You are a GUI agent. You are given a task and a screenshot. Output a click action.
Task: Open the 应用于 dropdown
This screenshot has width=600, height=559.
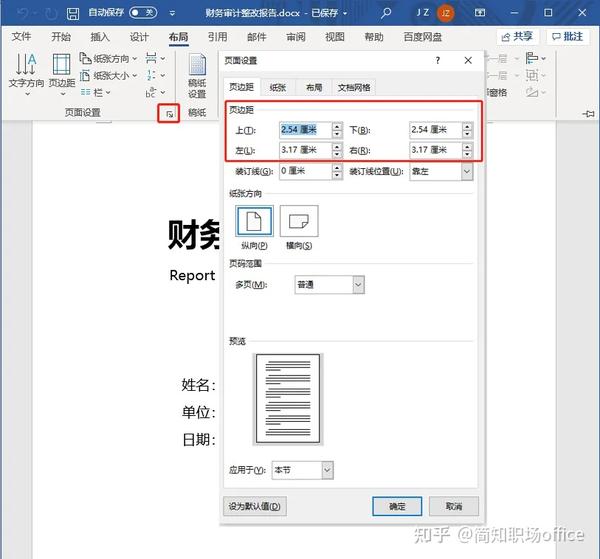(302, 470)
